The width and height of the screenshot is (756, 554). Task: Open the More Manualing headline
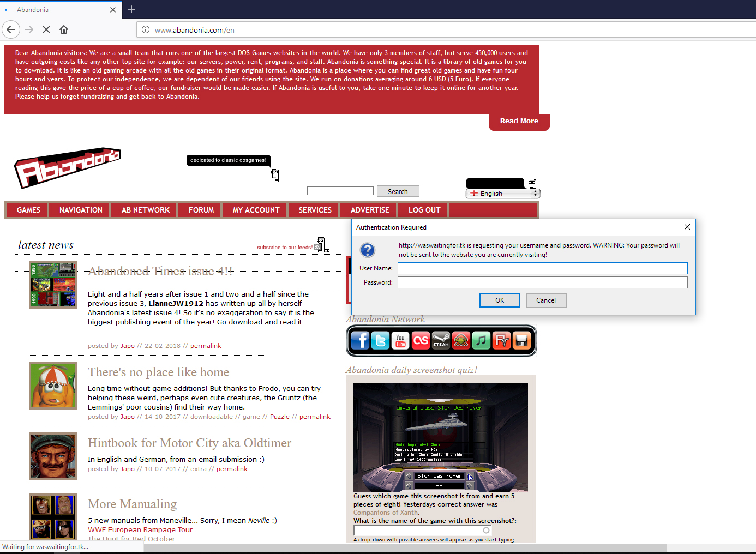(133, 504)
